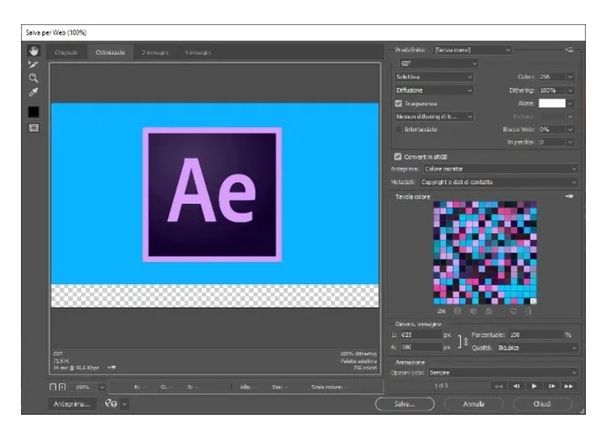Click the white Alone matte color swatch
The height and width of the screenshot is (434, 610).
552,103
